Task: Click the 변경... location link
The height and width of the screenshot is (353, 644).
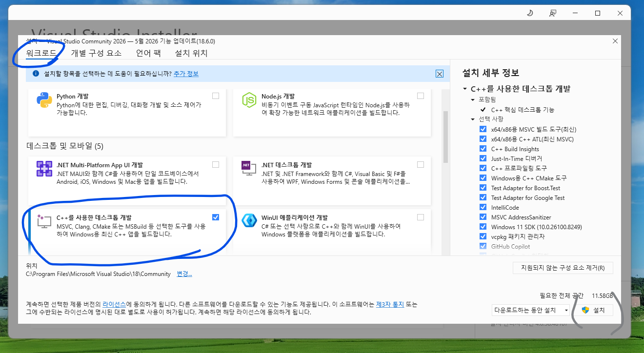Action: tap(184, 274)
